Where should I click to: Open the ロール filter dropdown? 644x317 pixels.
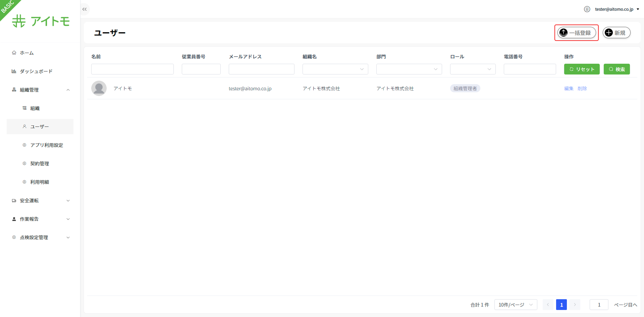[473, 69]
